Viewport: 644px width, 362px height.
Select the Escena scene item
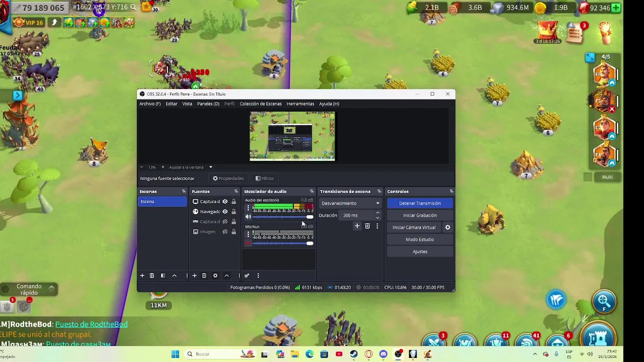coord(162,202)
